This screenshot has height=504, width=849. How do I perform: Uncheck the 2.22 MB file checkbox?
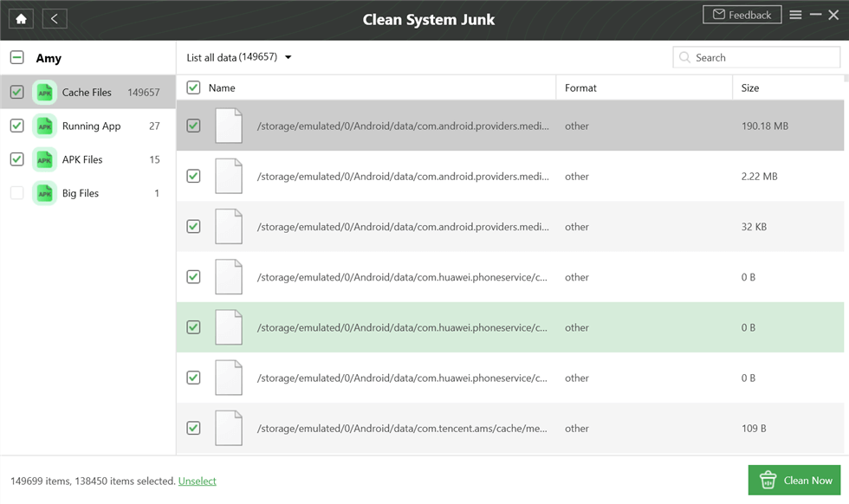tap(193, 177)
